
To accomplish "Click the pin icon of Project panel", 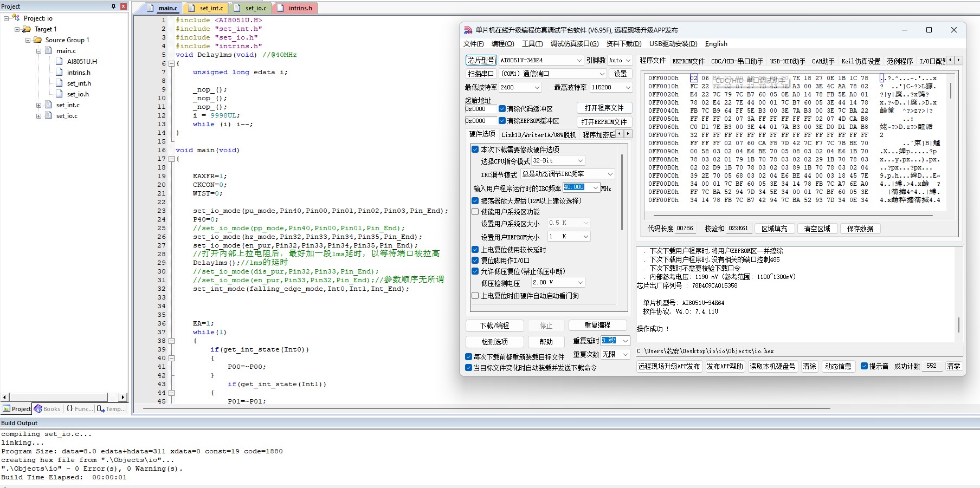I will click(113, 6).
